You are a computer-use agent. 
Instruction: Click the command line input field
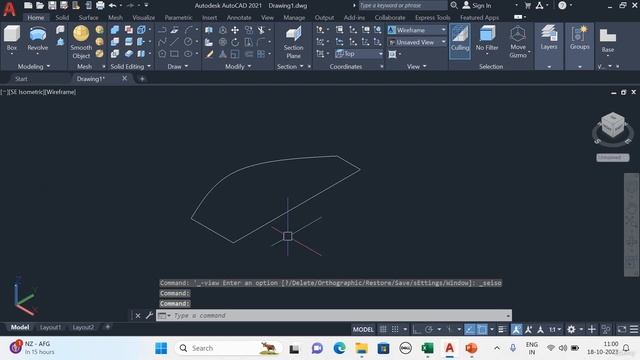click(334, 315)
